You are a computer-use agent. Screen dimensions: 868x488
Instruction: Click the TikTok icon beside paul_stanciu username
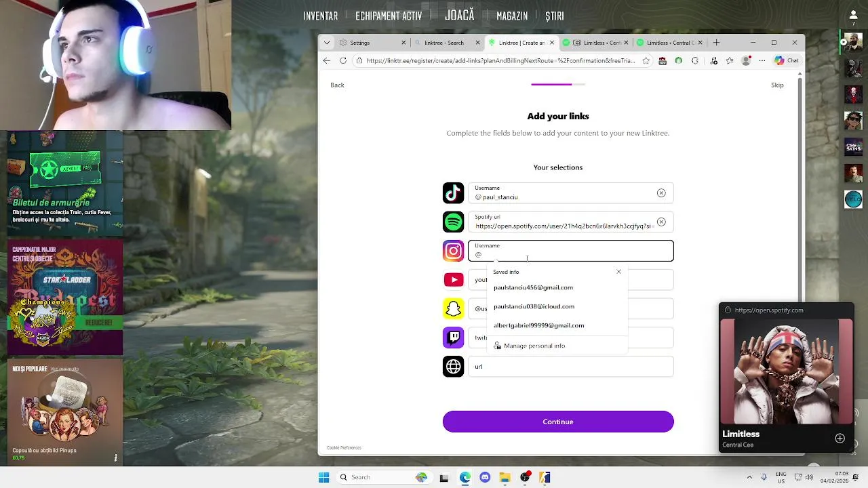(x=454, y=193)
